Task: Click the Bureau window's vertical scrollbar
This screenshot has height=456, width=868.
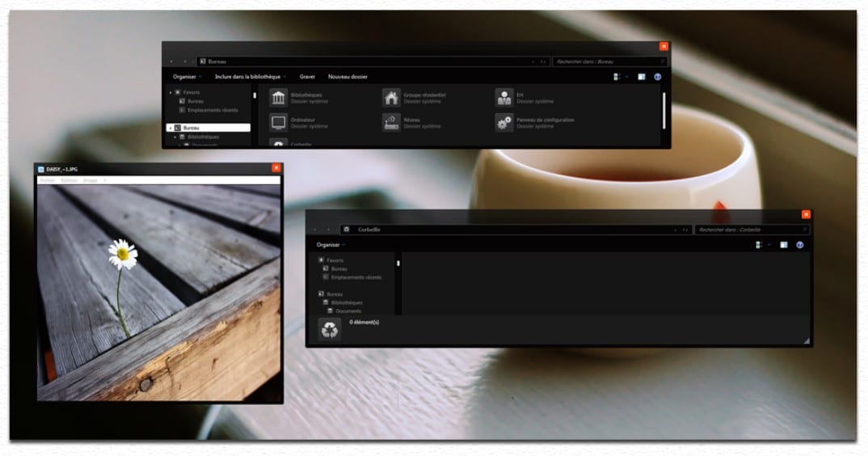Action: [x=664, y=109]
